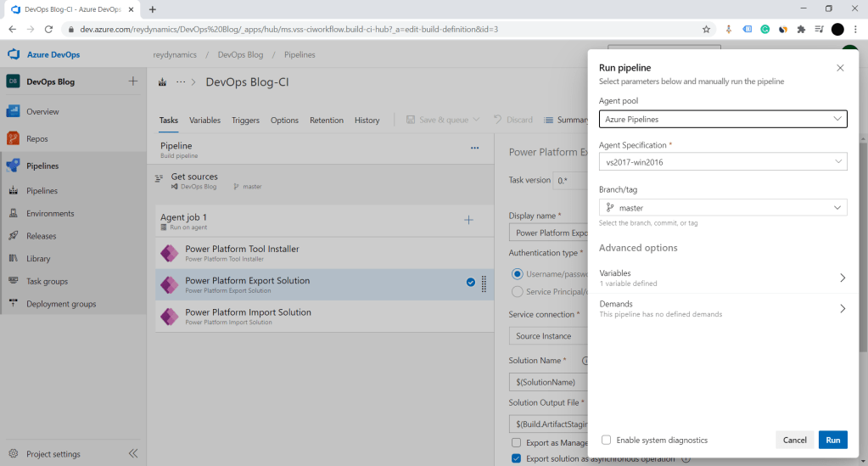Open the Agent Specification dropdown

(722, 161)
